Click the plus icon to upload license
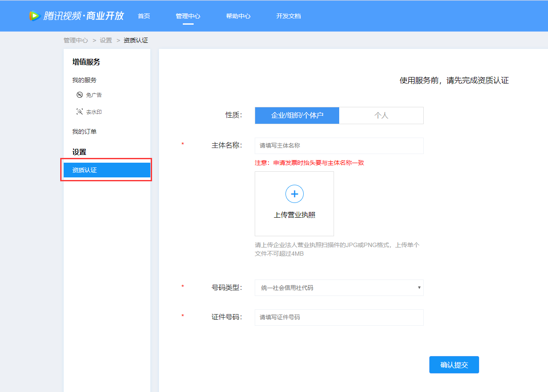Image resolution: width=548 pixels, height=392 pixels. tap(294, 194)
